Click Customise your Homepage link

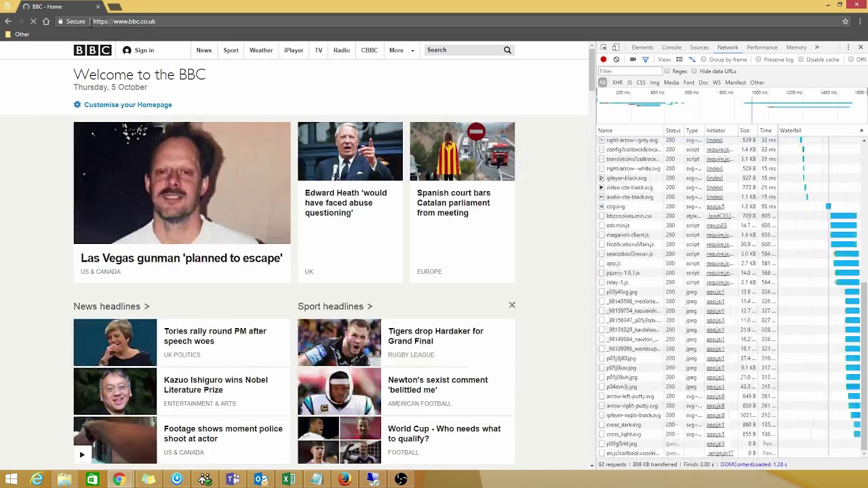pos(128,105)
